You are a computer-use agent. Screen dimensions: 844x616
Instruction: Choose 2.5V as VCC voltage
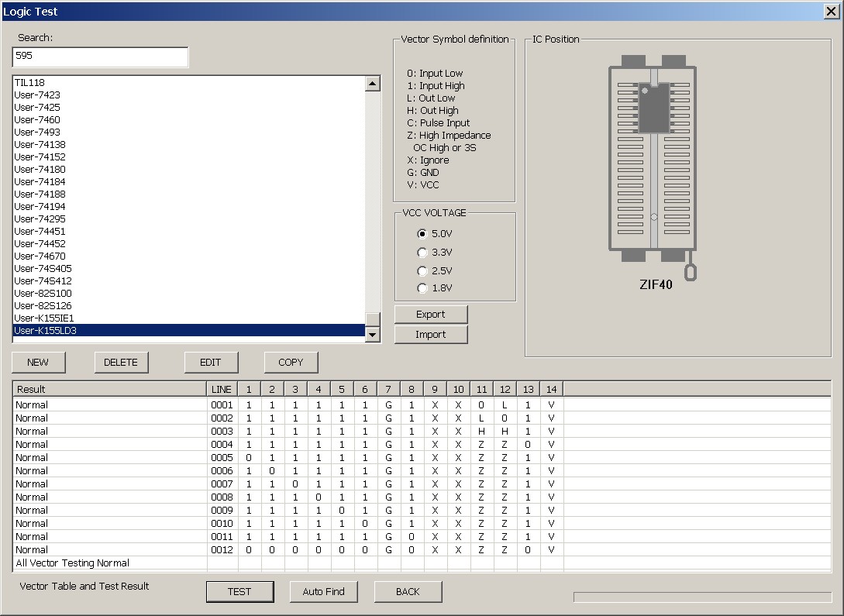click(x=422, y=270)
